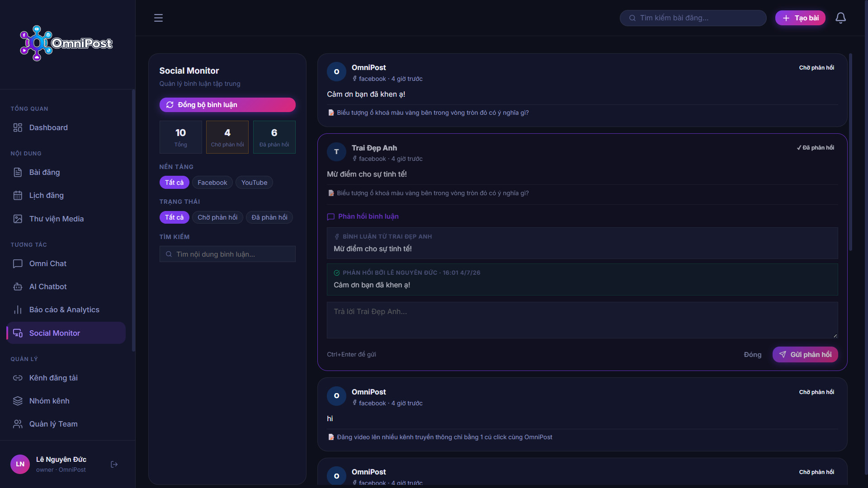The image size is (868, 488).
Task: Open notifications via the bell icon
Action: [x=840, y=18]
